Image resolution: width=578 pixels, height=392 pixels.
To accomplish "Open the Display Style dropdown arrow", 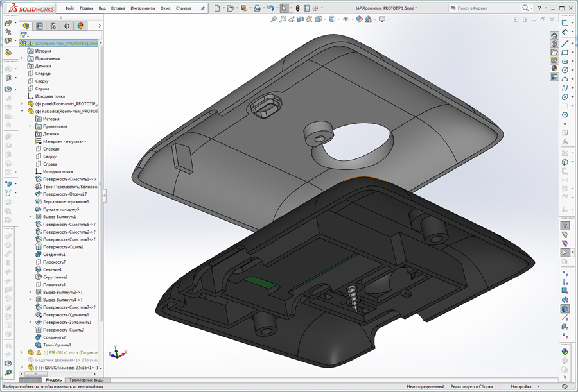I will (338, 20).
